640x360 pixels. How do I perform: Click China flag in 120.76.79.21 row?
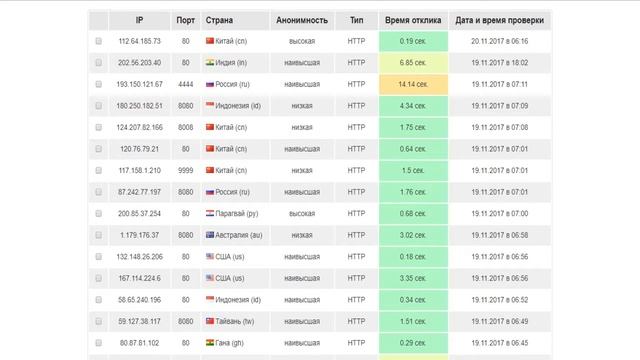click(210, 149)
